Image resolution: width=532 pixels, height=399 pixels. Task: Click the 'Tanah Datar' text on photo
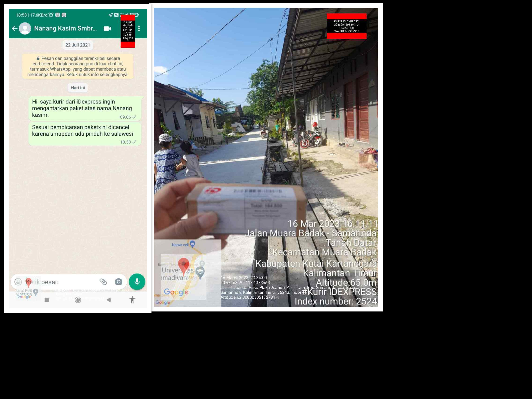click(351, 243)
